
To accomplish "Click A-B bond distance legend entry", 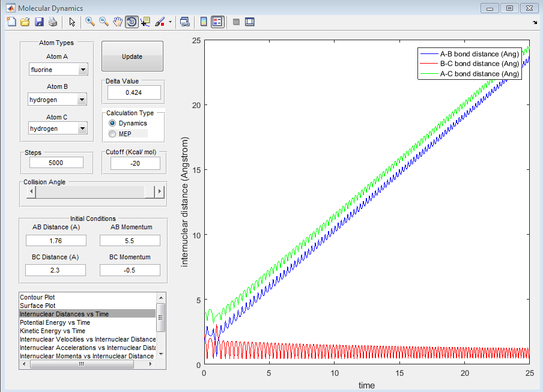I will (x=470, y=54).
